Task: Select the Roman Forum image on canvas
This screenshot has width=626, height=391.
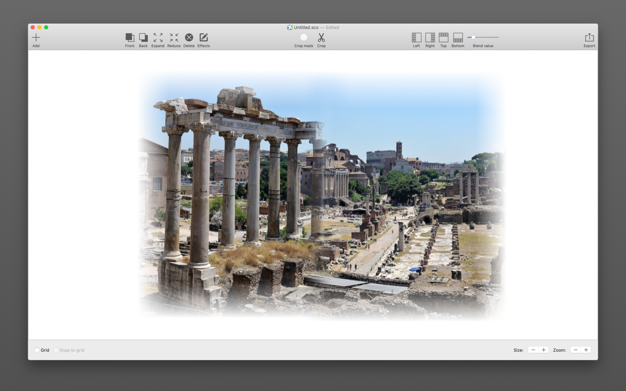Action: pyautogui.click(x=321, y=196)
